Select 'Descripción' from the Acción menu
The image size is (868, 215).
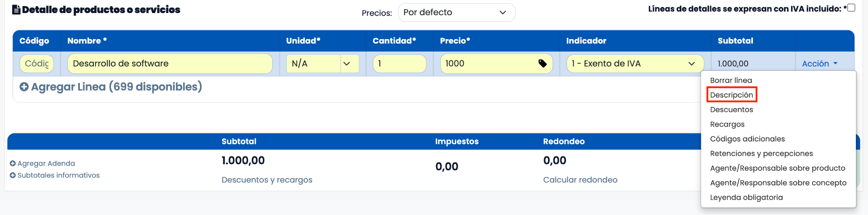[x=731, y=95]
